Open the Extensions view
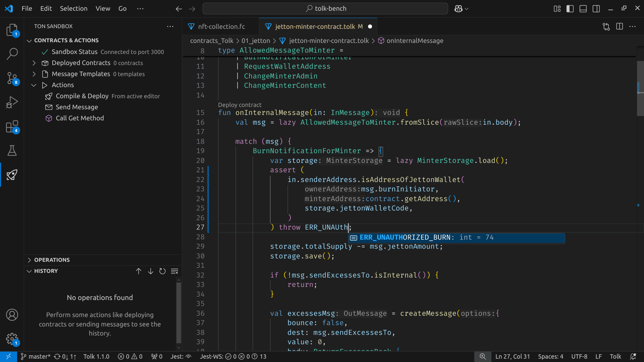This screenshot has width=644, height=362. pyautogui.click(x=12, y=127)
